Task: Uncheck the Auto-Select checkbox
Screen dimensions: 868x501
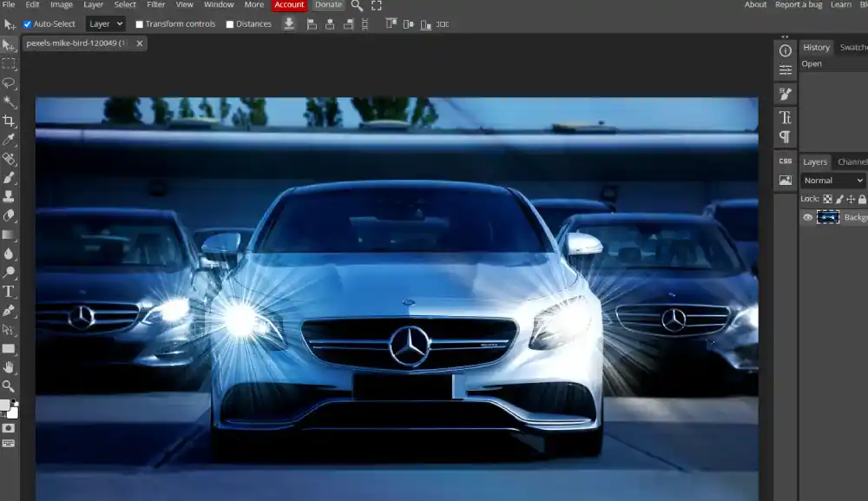Action: (x=27, y=24)
